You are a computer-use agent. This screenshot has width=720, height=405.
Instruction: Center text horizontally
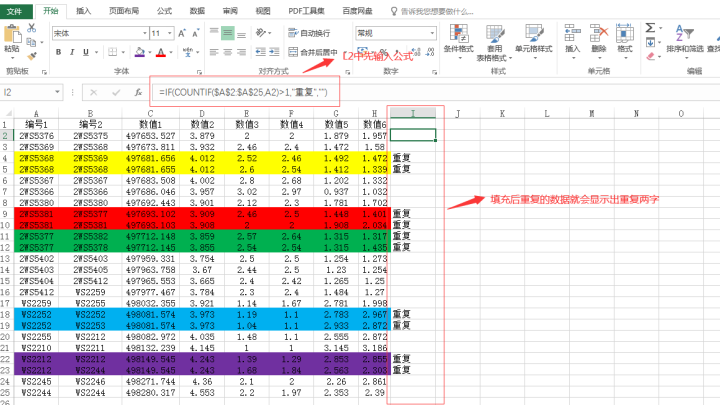pos(228,52)
